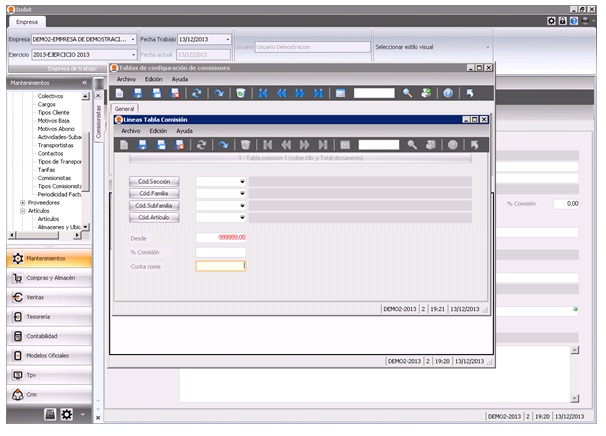606x436 pixels.
Task: Click the Cód.Familia button
Action: coord(155,193)
